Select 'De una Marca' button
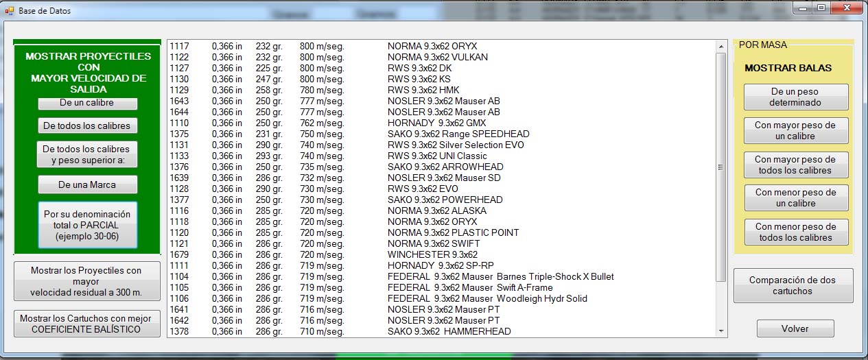The width and height of the screenshot is (868, 360). pos(87,184)
